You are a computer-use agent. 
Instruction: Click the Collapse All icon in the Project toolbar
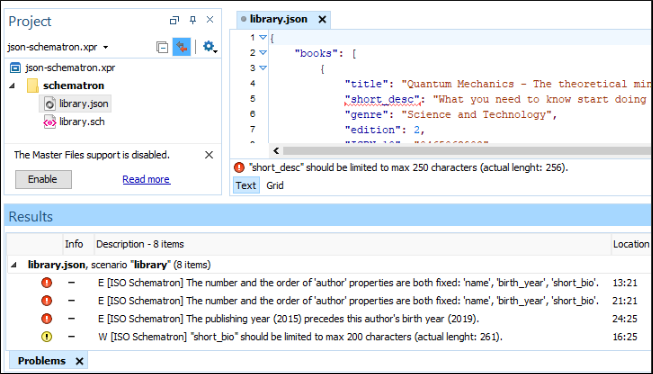[x=162, y=47]
